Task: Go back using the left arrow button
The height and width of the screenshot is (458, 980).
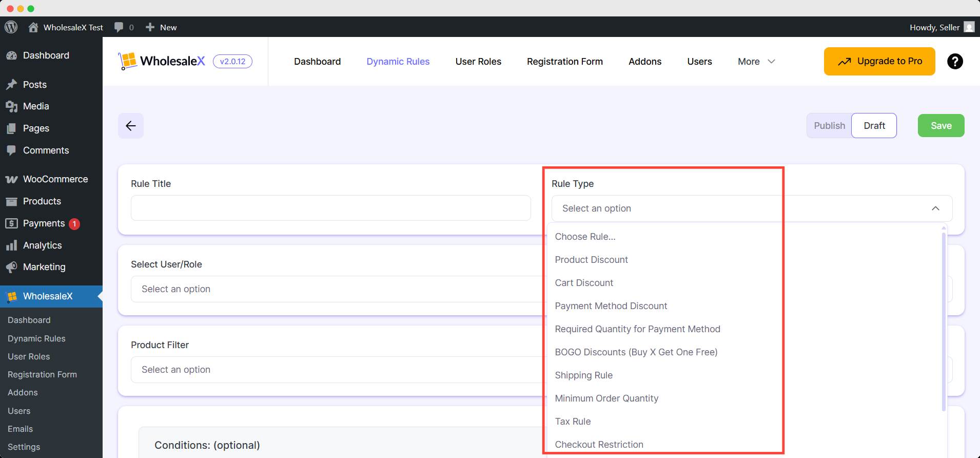Action: [x=131, y=126]
